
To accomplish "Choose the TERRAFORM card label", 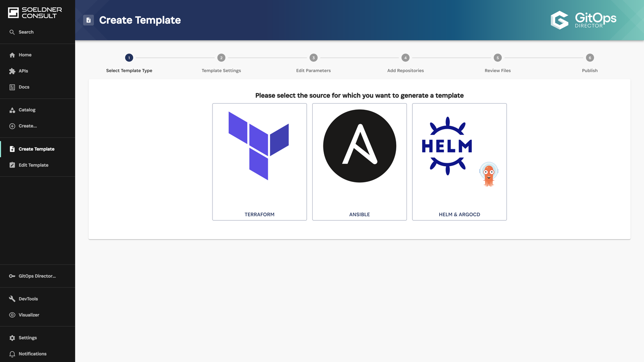I will (259, 215).
